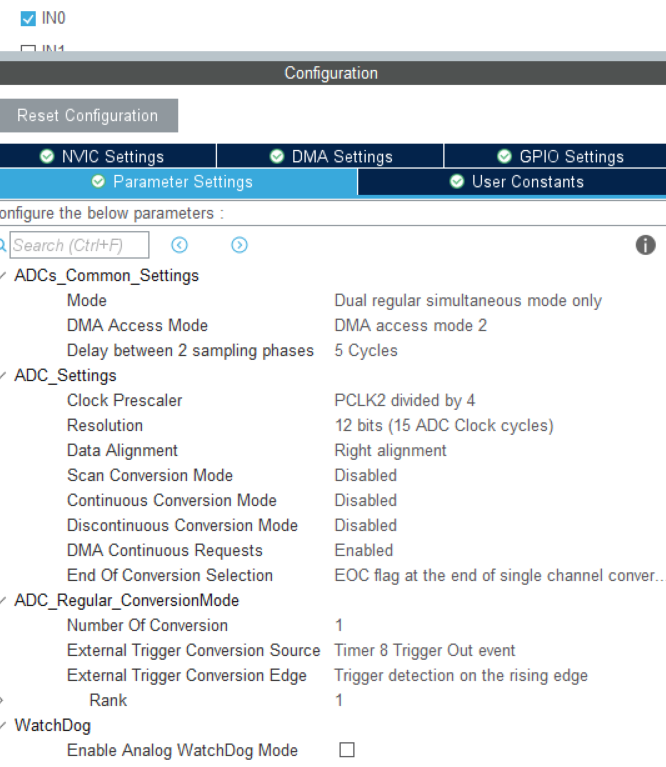Open the NVIC Settings tab
The width and height of the screenshot is (666, 767).
[x=108, y=157]
